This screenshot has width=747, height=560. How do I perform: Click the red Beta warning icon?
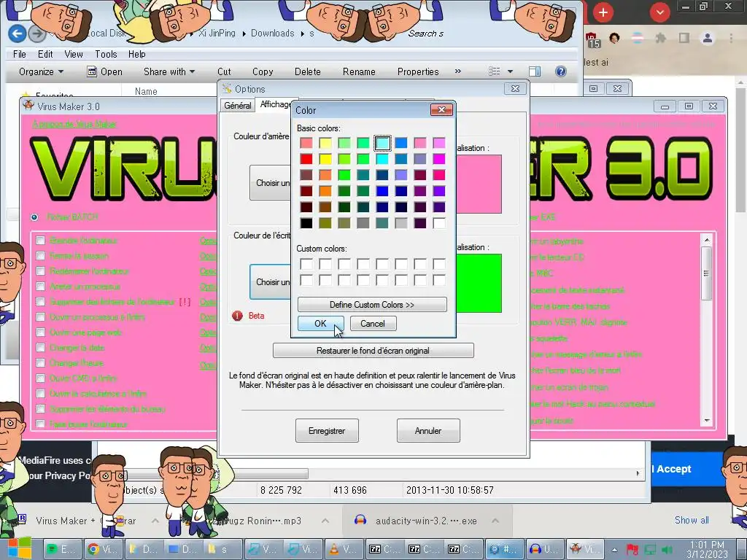click(237, 316)
